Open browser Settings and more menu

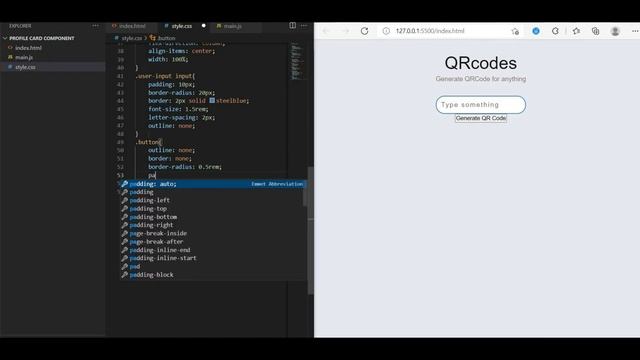click(635, 31)
